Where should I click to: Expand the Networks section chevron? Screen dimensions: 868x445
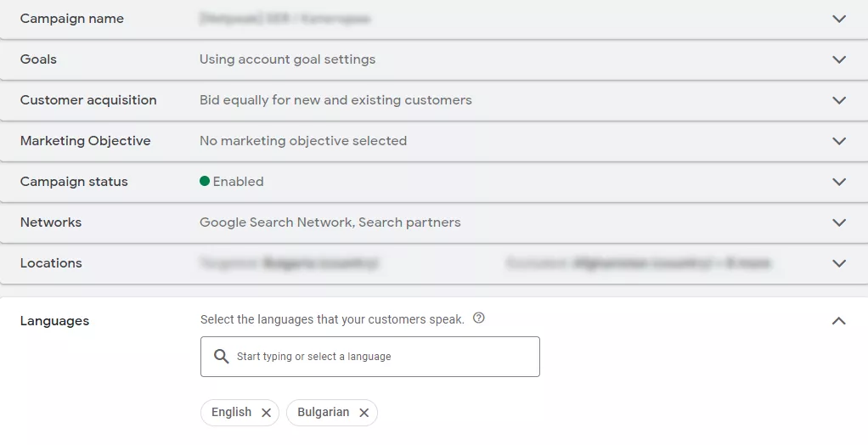coord(839,222)
